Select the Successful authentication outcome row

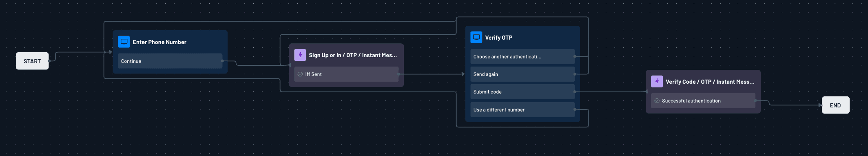[x=703, y=101]
